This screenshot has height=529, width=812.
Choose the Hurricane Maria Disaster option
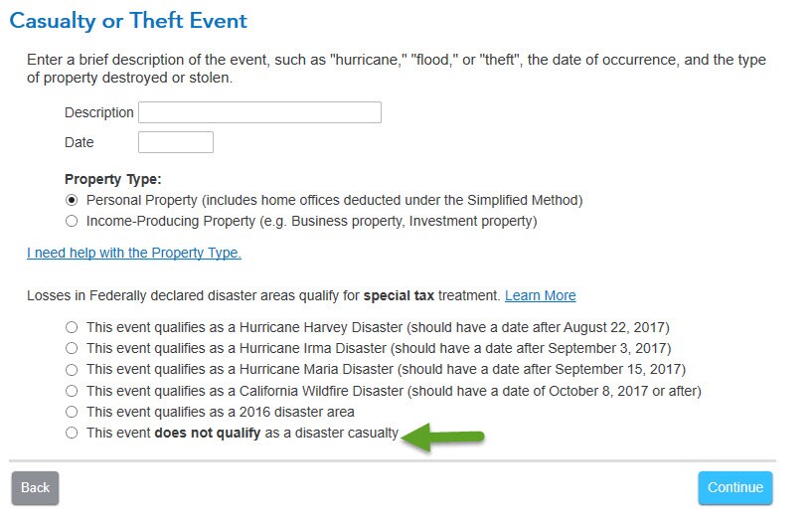72,370
